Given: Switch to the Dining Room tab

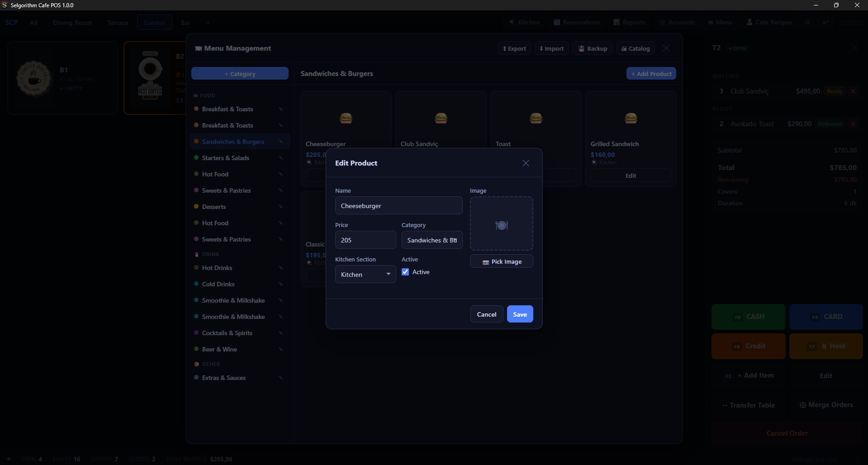Looking at the screenshot, I should point(72,23).
